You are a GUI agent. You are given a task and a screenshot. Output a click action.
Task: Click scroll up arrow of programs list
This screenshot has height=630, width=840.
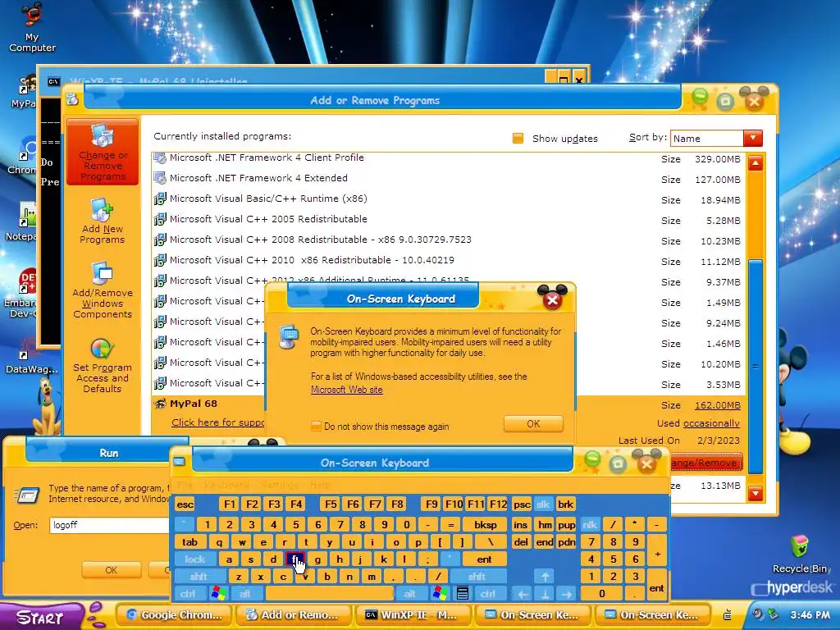point(756,163)
